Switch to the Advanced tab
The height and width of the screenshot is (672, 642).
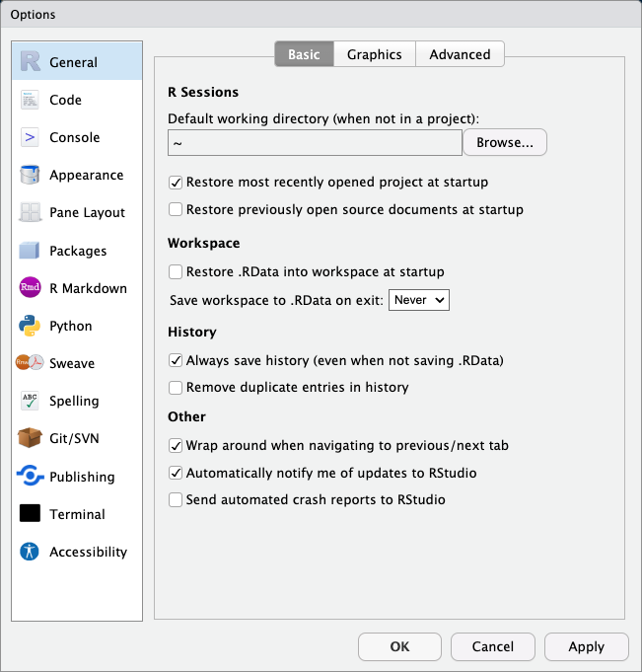click(460, 55)
